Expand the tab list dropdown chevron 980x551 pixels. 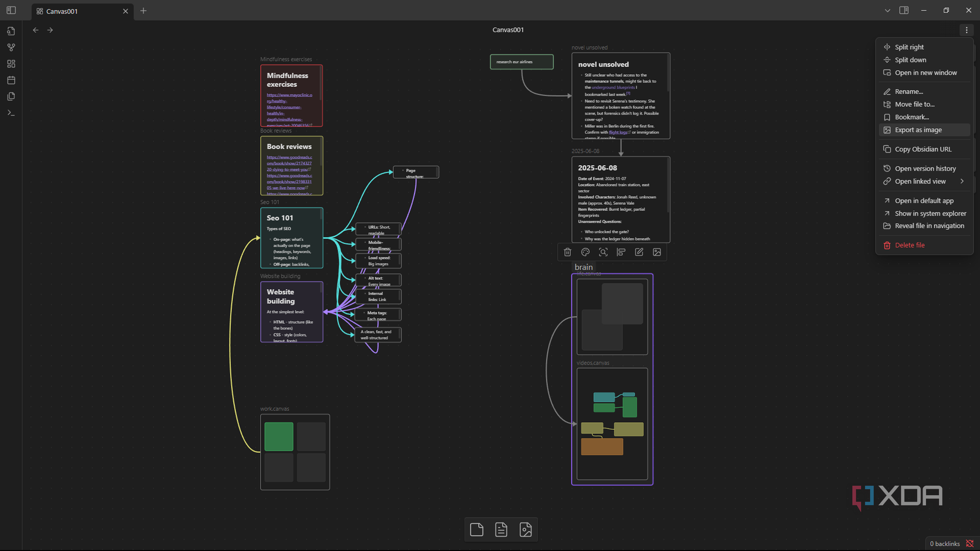[887, 10]
